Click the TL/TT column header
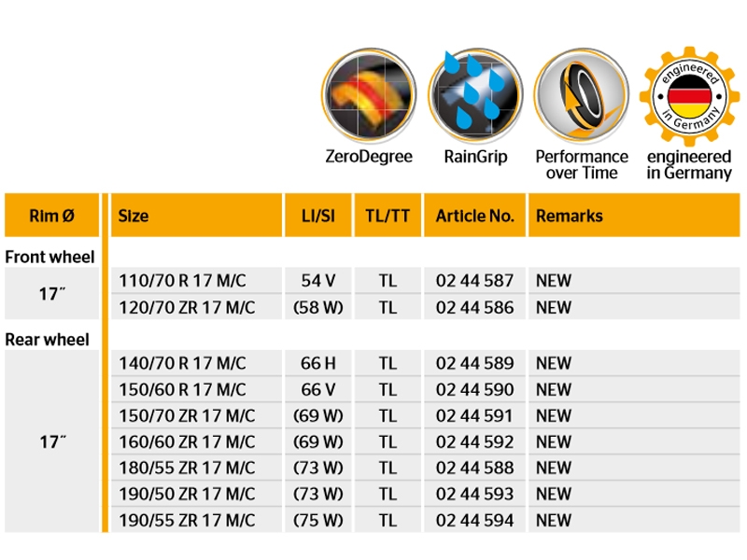 coord(388,216)
